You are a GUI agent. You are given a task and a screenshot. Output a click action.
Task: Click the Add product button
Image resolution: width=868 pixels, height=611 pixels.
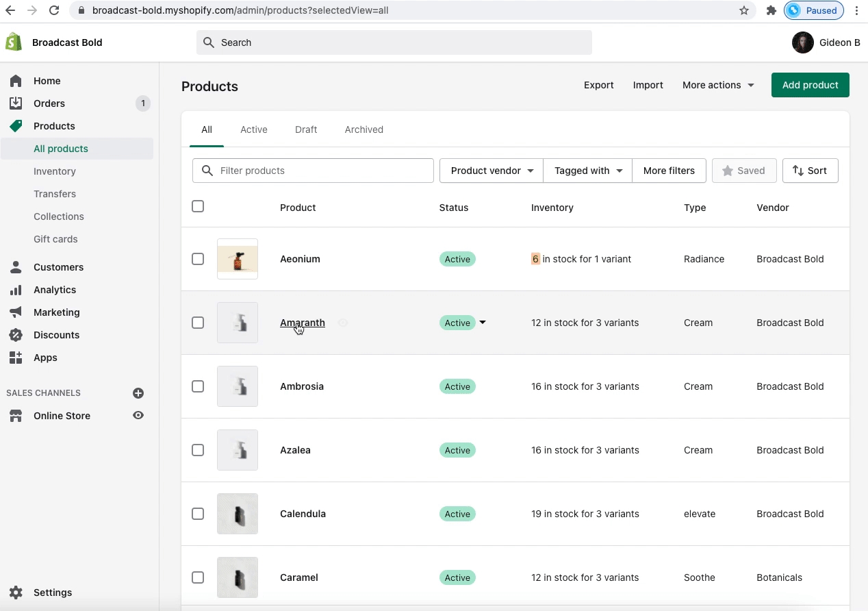tap(810, 85)
